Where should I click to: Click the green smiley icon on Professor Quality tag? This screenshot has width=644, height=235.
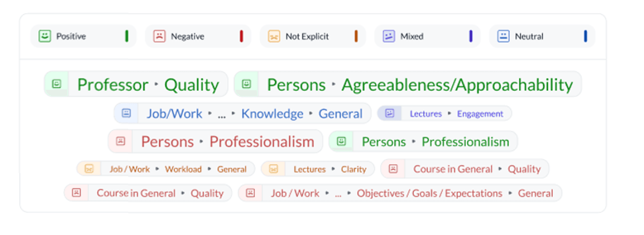click(57, 84)
